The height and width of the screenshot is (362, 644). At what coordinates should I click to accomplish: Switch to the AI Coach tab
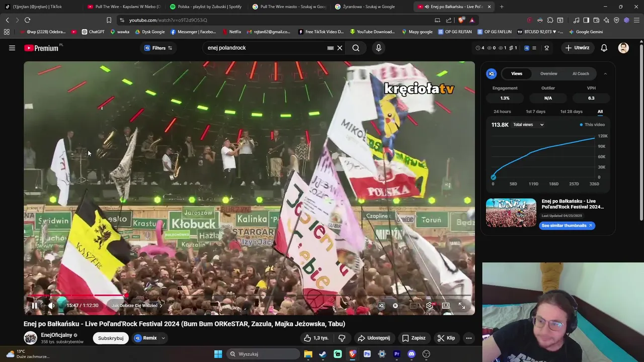581,73
